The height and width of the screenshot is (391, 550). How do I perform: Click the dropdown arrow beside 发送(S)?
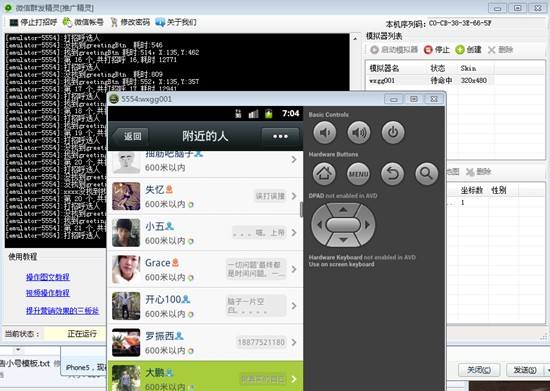click(x=547, y=370)
